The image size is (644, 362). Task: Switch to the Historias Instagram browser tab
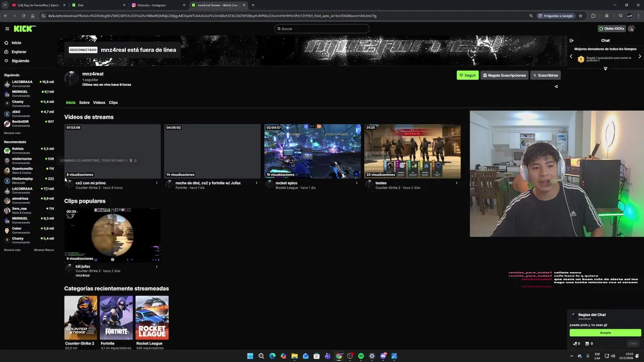tap(157, 5)
